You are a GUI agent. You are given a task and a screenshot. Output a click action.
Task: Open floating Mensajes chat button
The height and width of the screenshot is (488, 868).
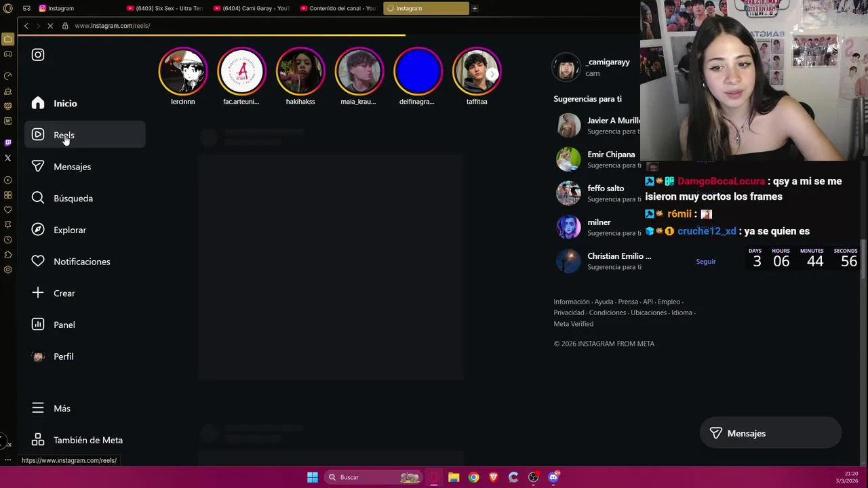pos(770,433)
